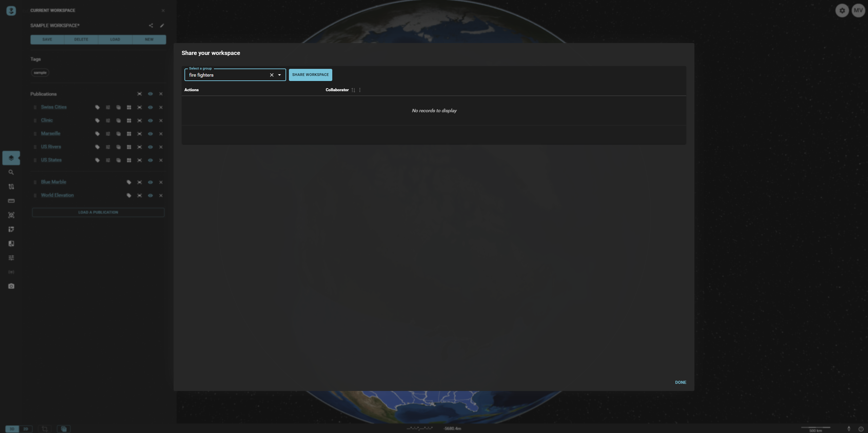Click the SHARE WORKSPACE button
The height and width of the screenshot is (433, 868).
tap(310, 75)
